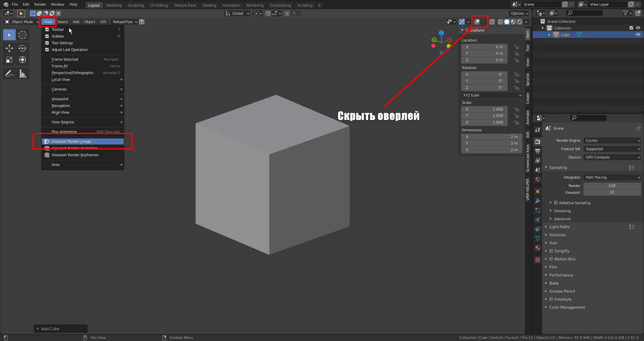Switch to the Modeling workspace tab
The width and height of the screenshot is (644, 341).
[x=114, y=5]
